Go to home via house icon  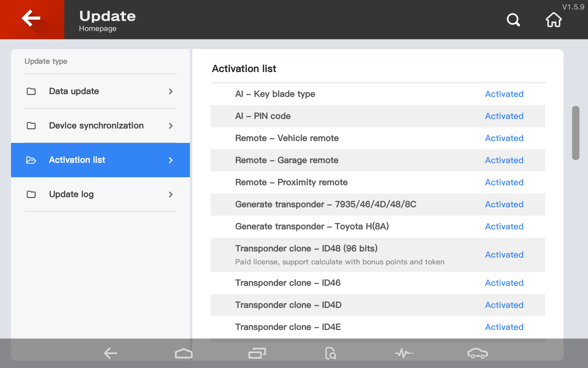[x=553, y=20]
